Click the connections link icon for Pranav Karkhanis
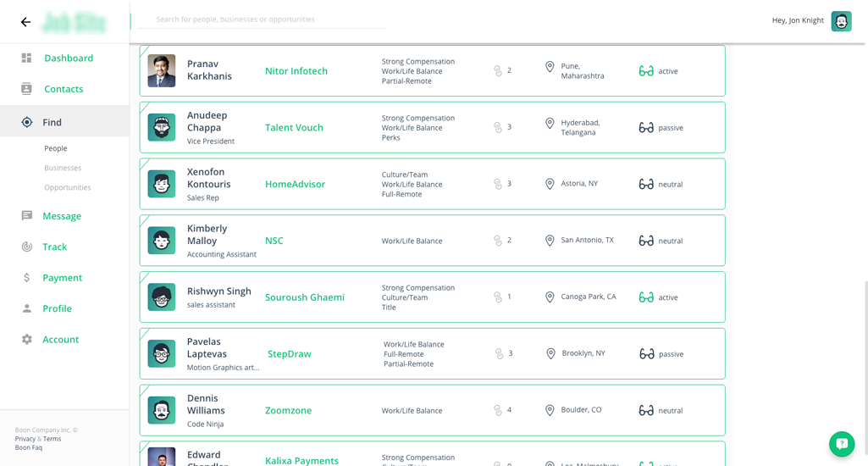Viewport: 868px width, 466px height. 498,70
